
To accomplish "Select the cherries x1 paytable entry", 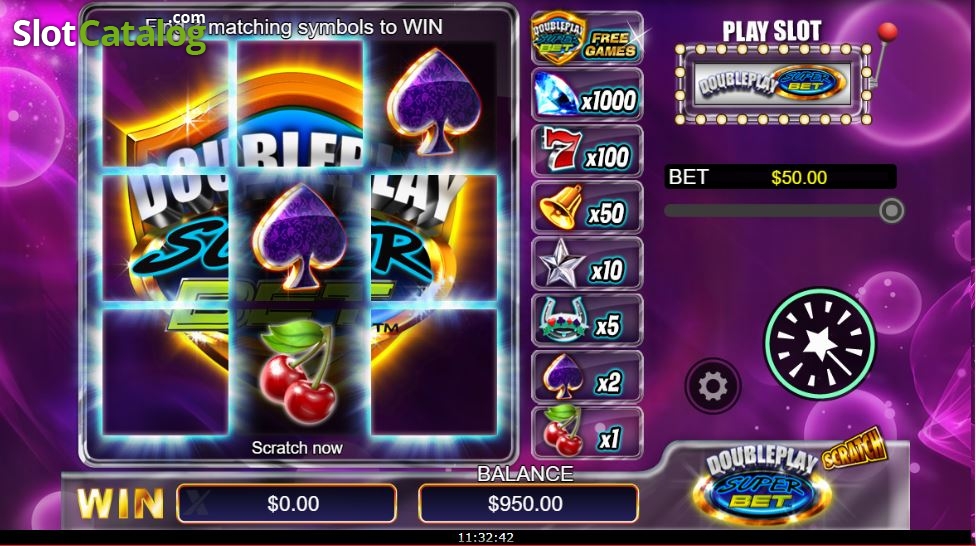I will [587, 433].
